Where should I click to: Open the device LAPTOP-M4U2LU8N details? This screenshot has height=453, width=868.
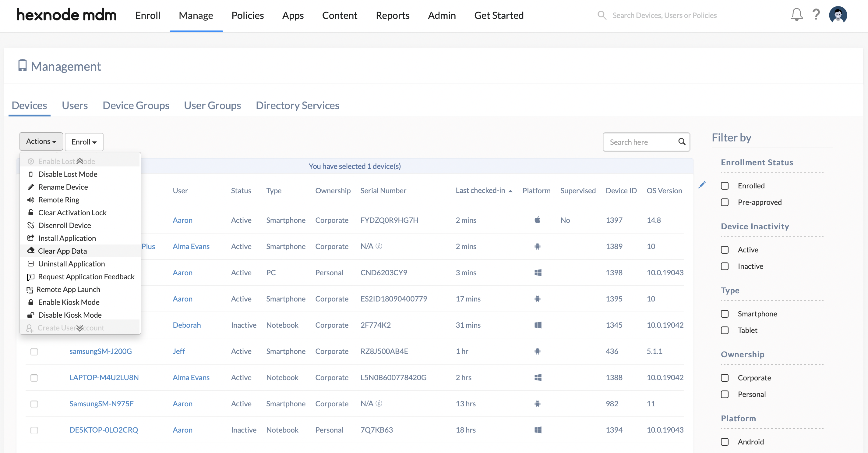(104, 377)
